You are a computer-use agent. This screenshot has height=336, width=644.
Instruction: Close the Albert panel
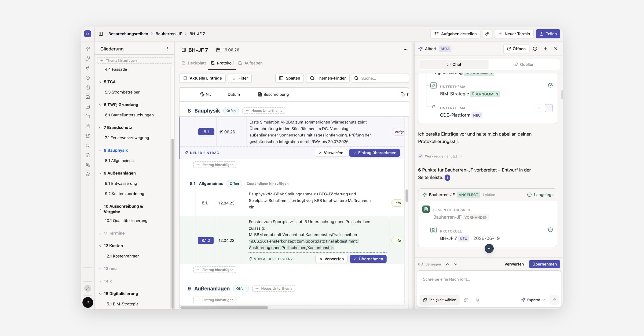coord(556,49)
